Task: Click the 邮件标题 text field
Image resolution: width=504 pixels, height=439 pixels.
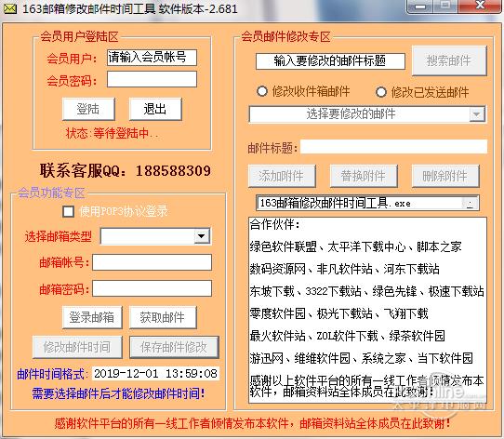Action: (x=393, y=147)
